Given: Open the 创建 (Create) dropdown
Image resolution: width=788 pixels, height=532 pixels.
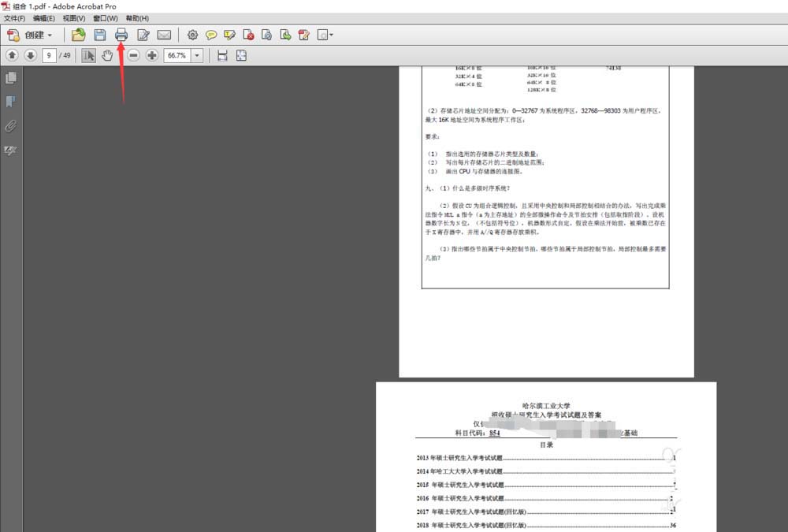Looking at the screenshot, I should pos(30,35).
